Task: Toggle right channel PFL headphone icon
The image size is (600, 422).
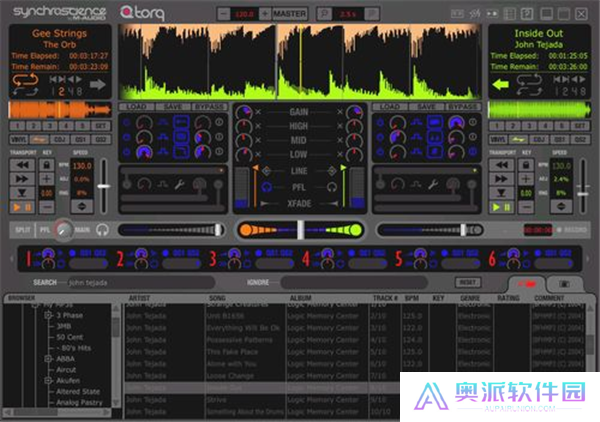Action: point(332,187)
